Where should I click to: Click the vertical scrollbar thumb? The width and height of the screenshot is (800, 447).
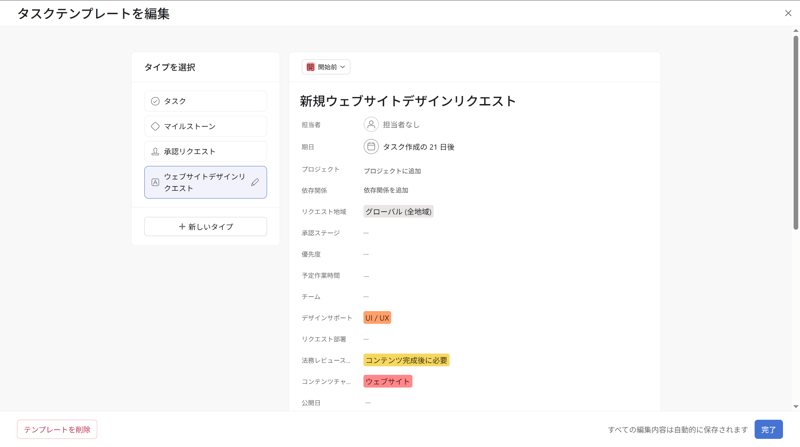click(x=795, y=132)
